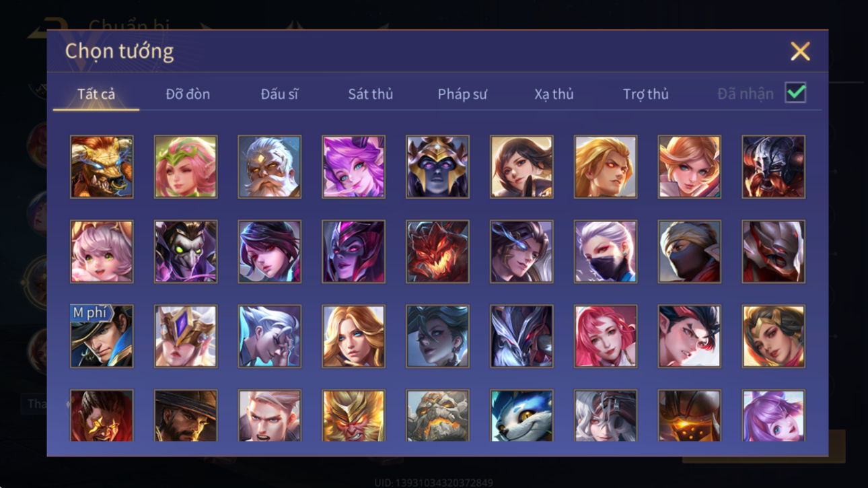
Task: Select the hero tagged 'M phí'
Action: coord(102,336)
